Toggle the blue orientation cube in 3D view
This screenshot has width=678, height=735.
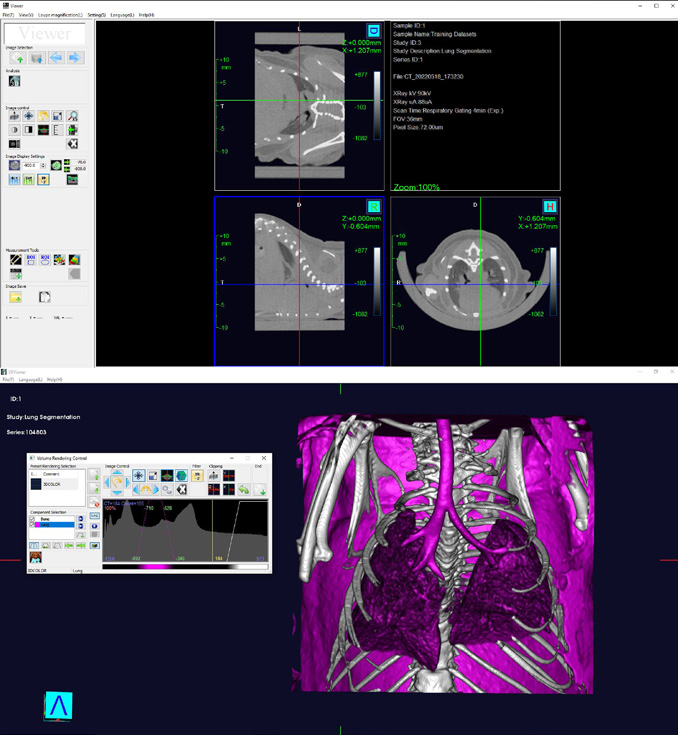pos(58,706)
